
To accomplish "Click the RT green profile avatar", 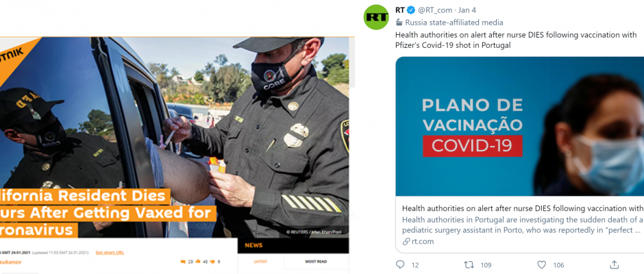I will (x=376, y=17).
